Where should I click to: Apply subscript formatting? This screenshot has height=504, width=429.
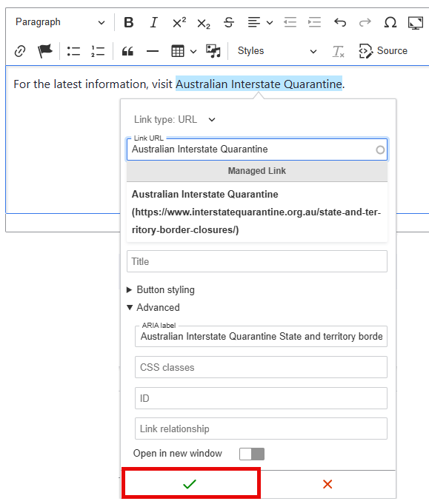204,22
